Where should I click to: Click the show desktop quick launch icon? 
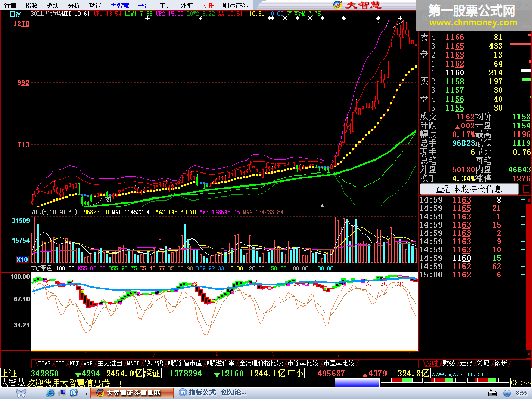pos(62,393)
